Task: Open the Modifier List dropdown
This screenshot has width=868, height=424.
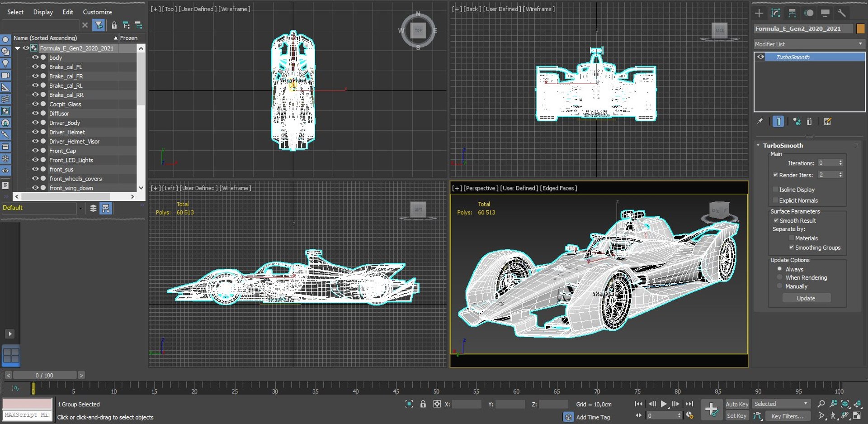Action: (809, 44)
